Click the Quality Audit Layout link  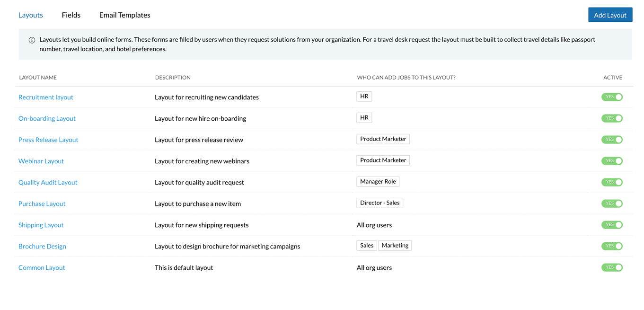48,182
